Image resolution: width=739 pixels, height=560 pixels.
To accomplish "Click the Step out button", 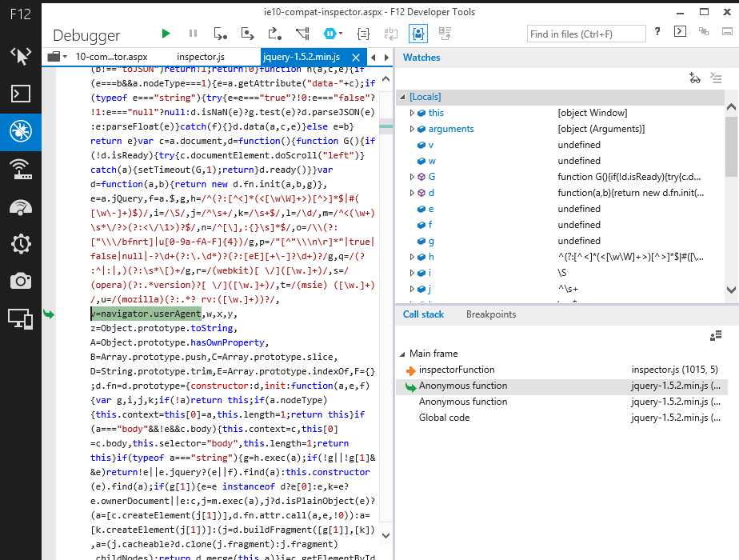I will [x=275, y=34].
